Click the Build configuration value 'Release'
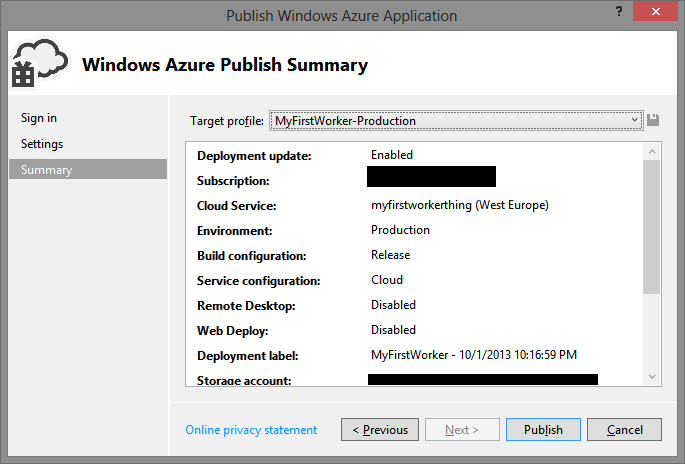 point(391,255)
